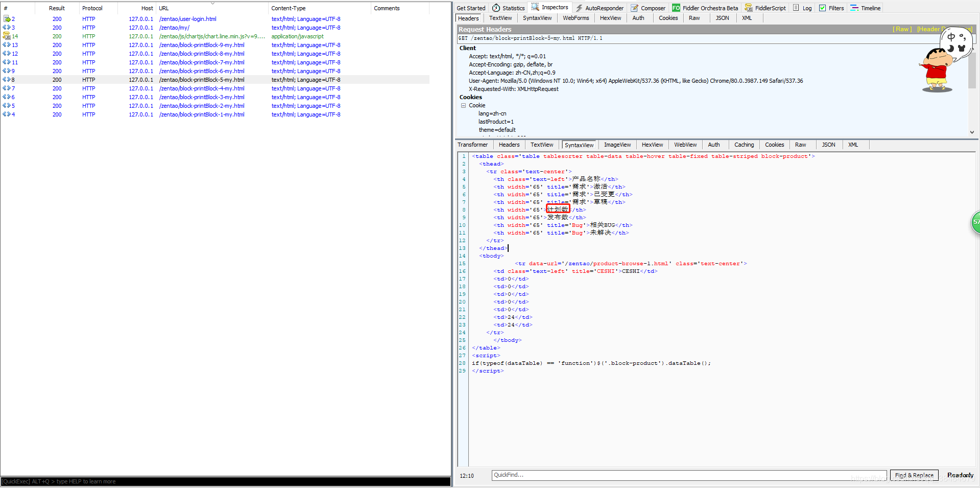The image size is (980, 488).
Task: Open response WebView tab
Action: pyautogui.click(x=685, y=145)
